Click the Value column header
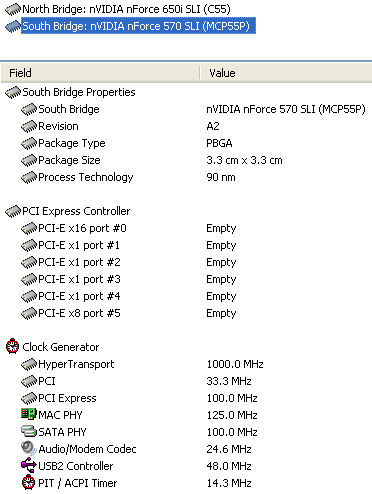Viewport: 372px width, 494px height. [x=287, y=73]
